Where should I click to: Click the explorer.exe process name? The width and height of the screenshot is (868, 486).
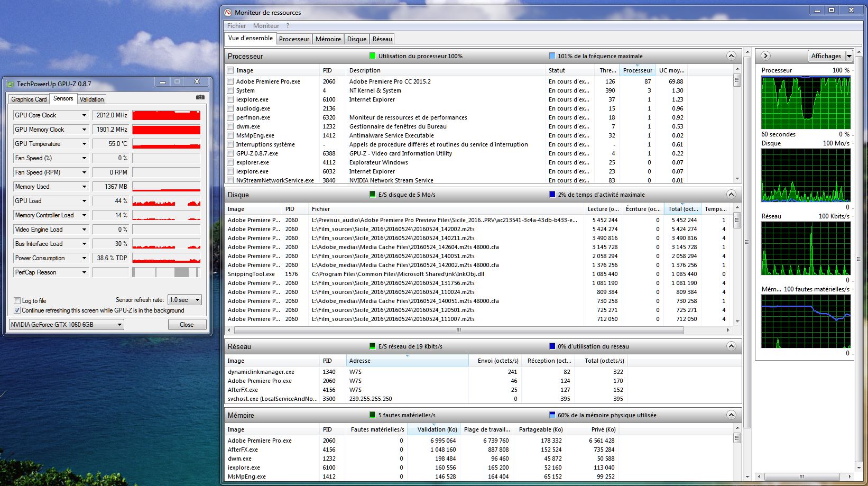[252, 162]
